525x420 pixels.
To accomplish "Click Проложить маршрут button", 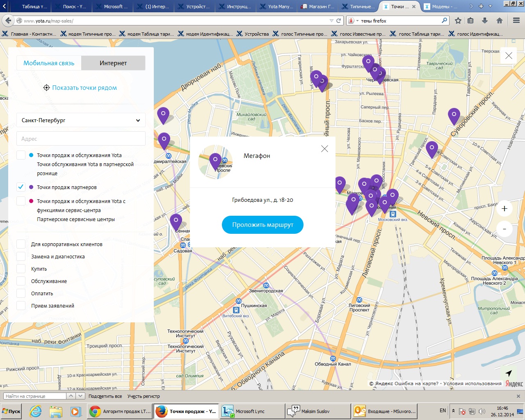I will [x=262, y=225].
